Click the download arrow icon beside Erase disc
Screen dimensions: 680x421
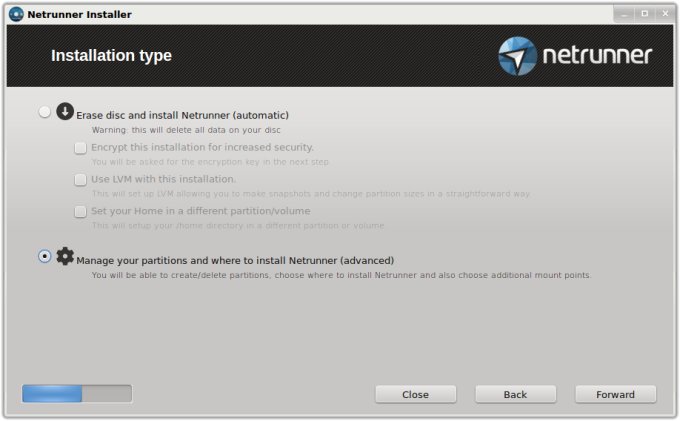coord(65,111)
